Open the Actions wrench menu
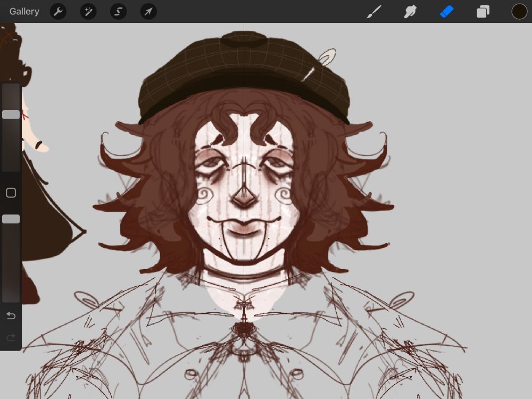Image resolution: width=532 pixels, height=399 pixels. point(58,12)
